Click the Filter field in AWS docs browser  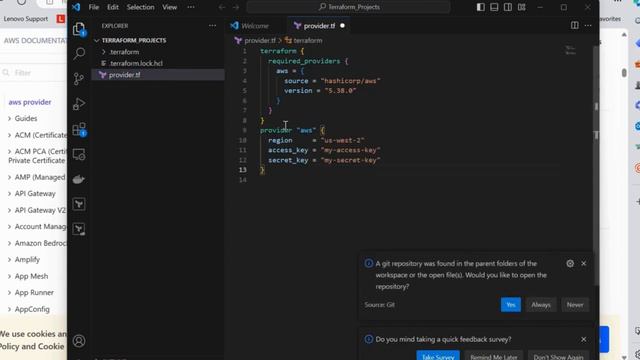(33, 73)
